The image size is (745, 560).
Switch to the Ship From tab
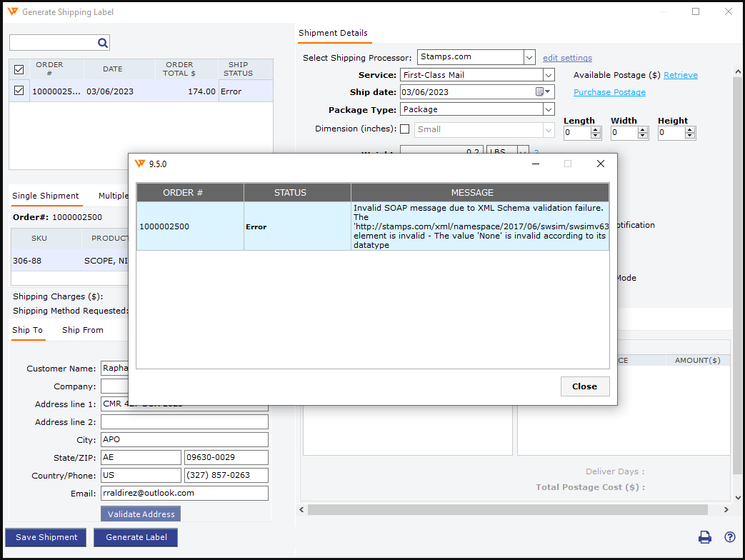(82, 330)
